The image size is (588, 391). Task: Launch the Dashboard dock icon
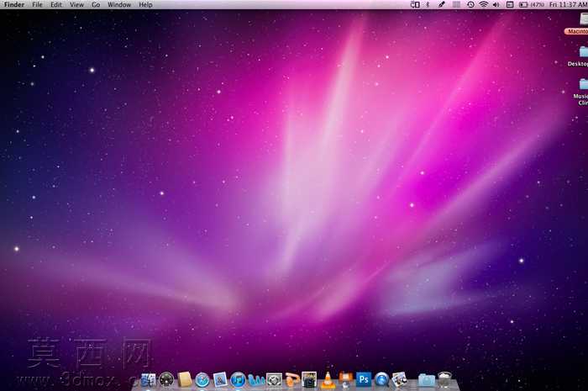[x=166, y=380]
